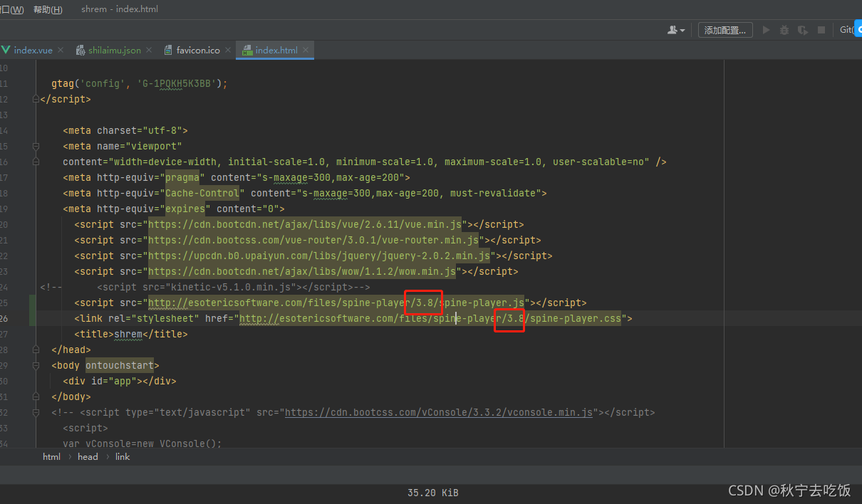The width and height of the screenshot is (862, 504).
Task: Click the vconsole.min.js URL in comment
Action: coord(439,412)
